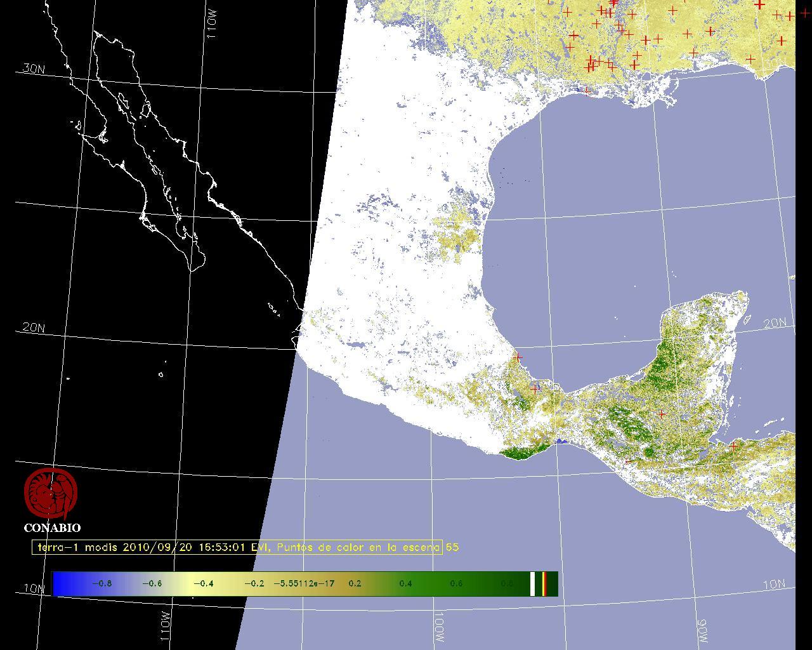The image size is (812, 650).
Task: Click the red hotspot cross on Louisiana's Gulf coast
Action: pos(587,91)
